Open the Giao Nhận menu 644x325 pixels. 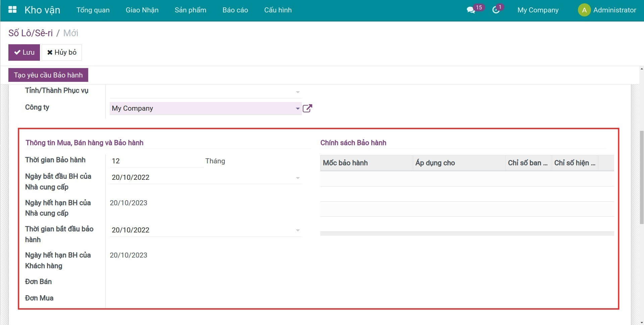pyautogui.click(x=142, y=10)
